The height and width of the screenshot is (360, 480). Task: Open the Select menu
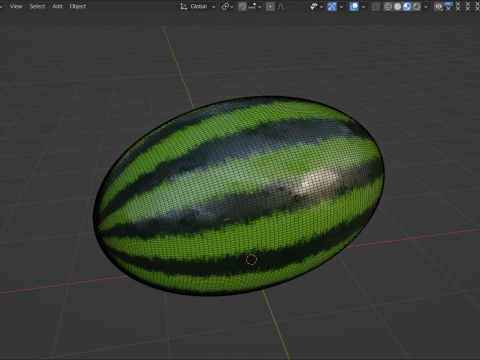pos(37,6)
